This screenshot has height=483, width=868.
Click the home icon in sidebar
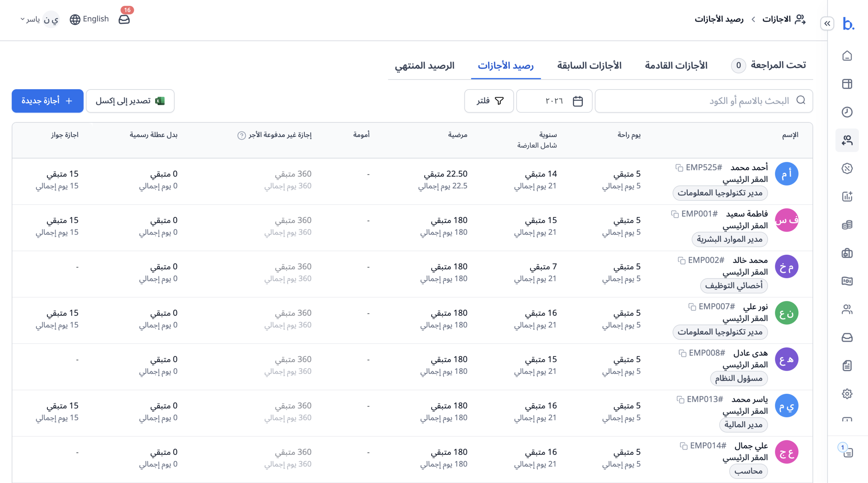pos(847,56)
